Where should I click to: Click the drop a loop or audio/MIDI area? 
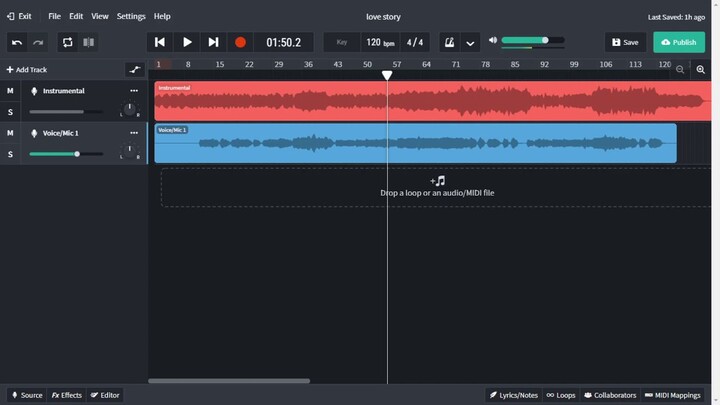pos(436,187)
